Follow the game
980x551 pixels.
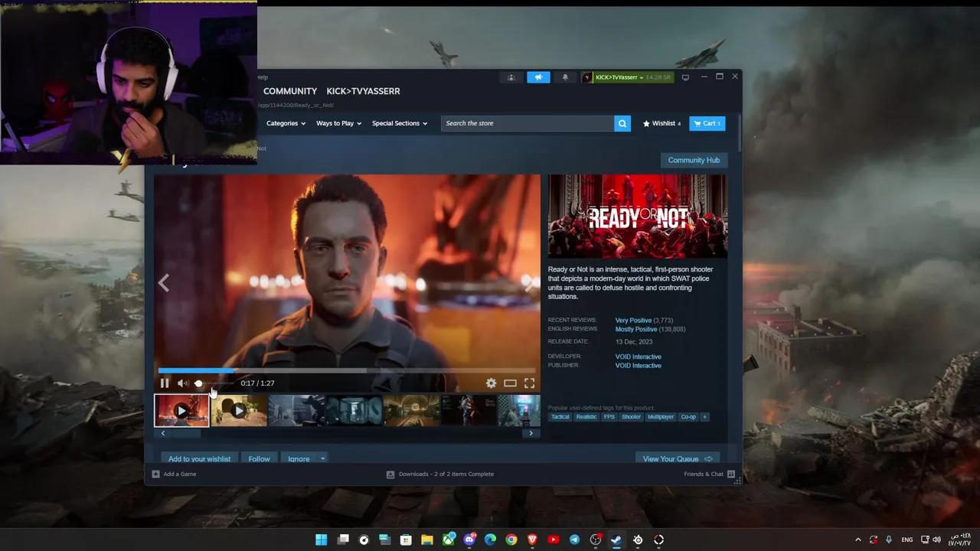(x=259, y=458)
